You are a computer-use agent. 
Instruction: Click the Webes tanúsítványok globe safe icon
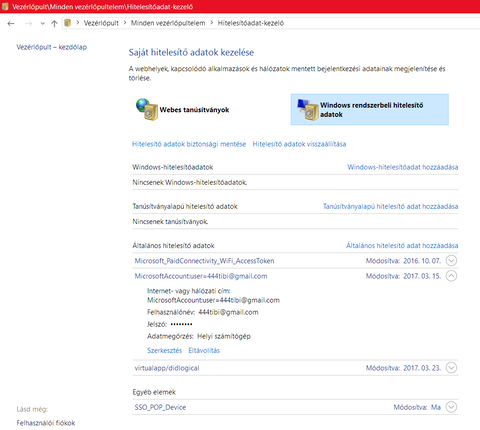click(147, 109)
